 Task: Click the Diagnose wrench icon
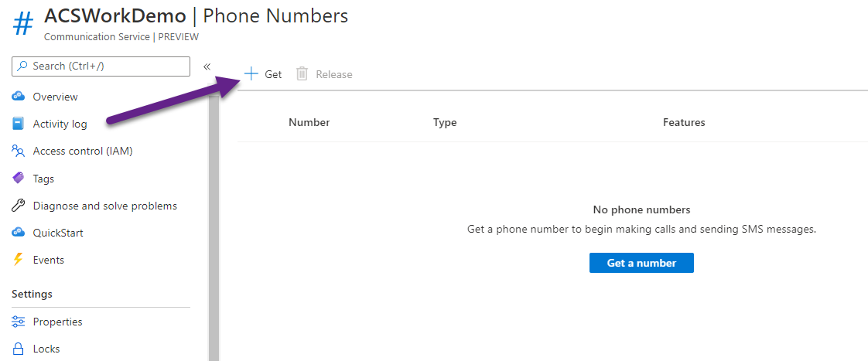point(19,206)
